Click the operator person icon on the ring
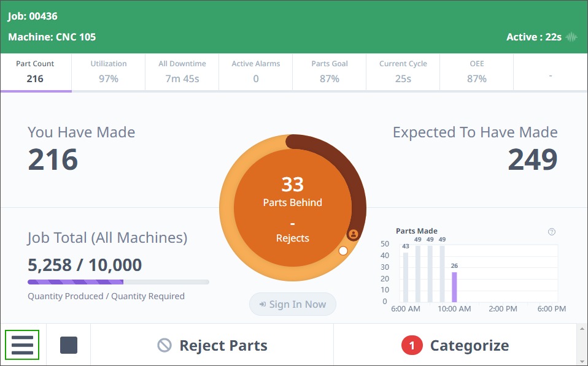This screenshot has width=588, height=366. [354, 235]
